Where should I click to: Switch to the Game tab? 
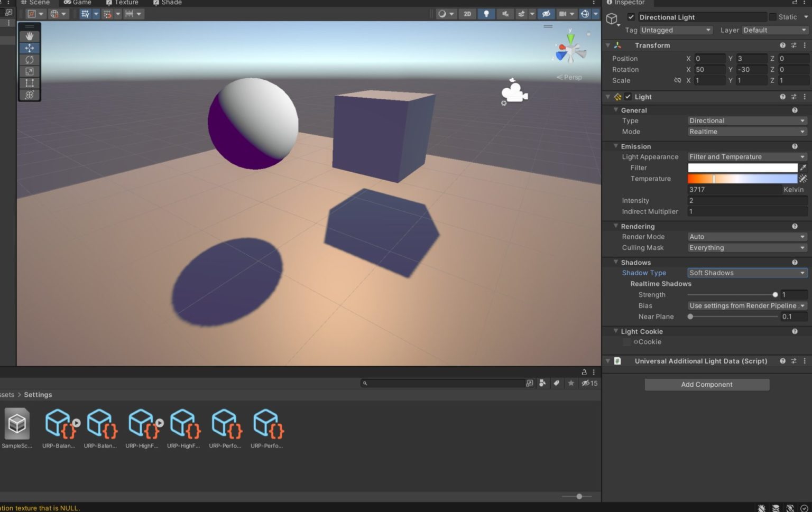pyautogui.click(x=78, y=3)
